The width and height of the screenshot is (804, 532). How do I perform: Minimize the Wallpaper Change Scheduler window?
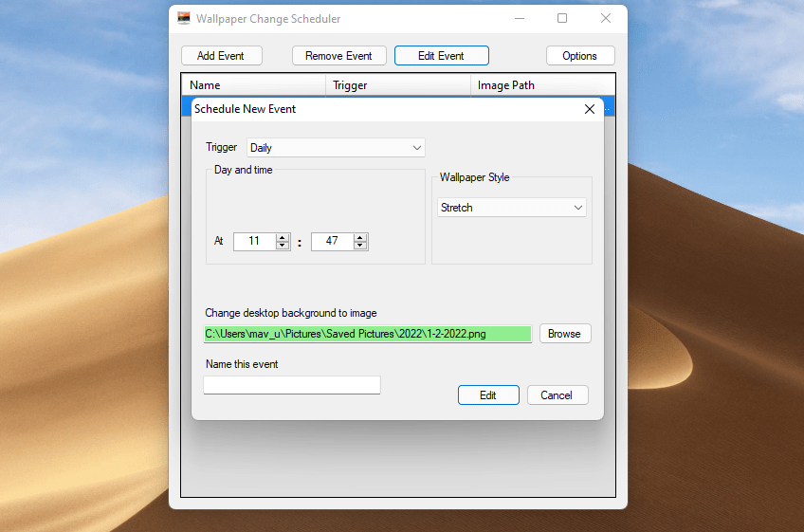[x=520, y=18]
